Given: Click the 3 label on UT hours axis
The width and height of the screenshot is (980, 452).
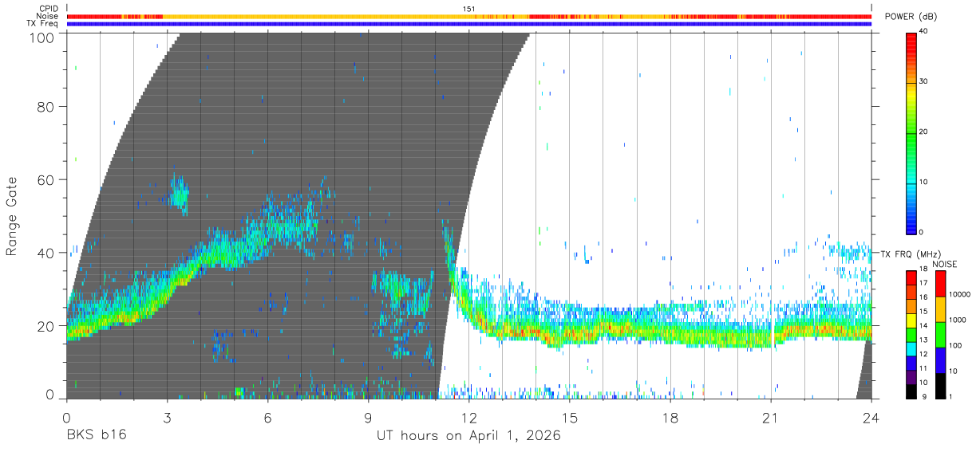Looking at the screenshot, I should (167, 417).
